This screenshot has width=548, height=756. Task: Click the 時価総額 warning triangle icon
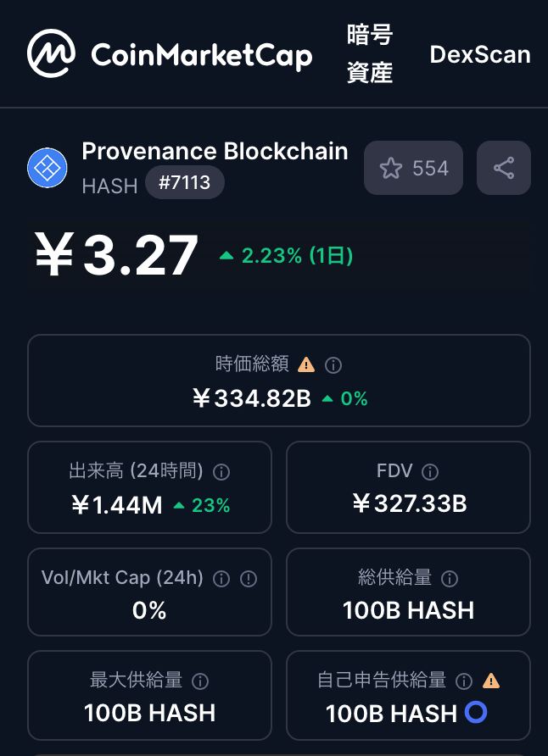click(306, 365)
